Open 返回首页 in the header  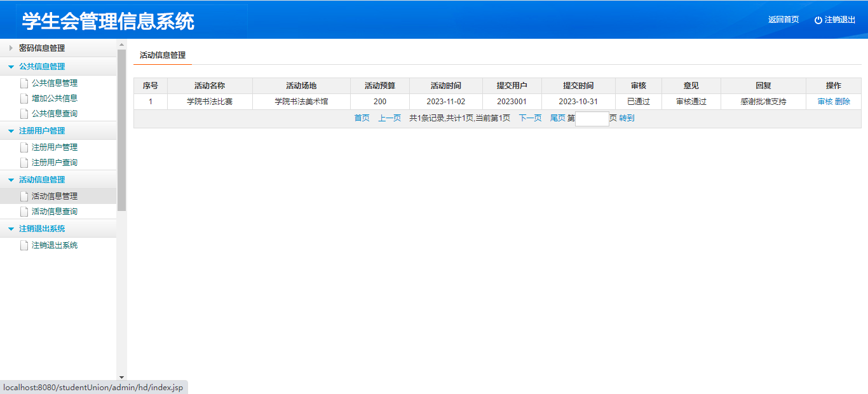[x=783, y=20]
